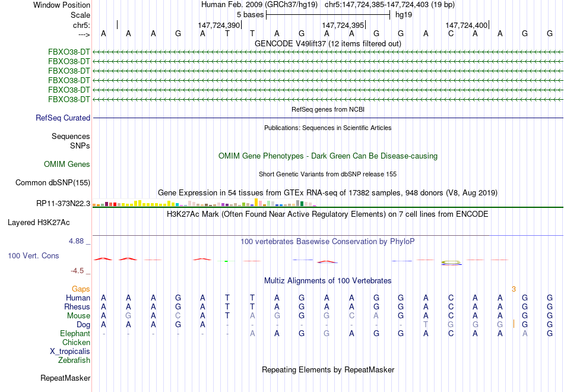
Task: Click the Window Position track label
Action: coord(62,5)
